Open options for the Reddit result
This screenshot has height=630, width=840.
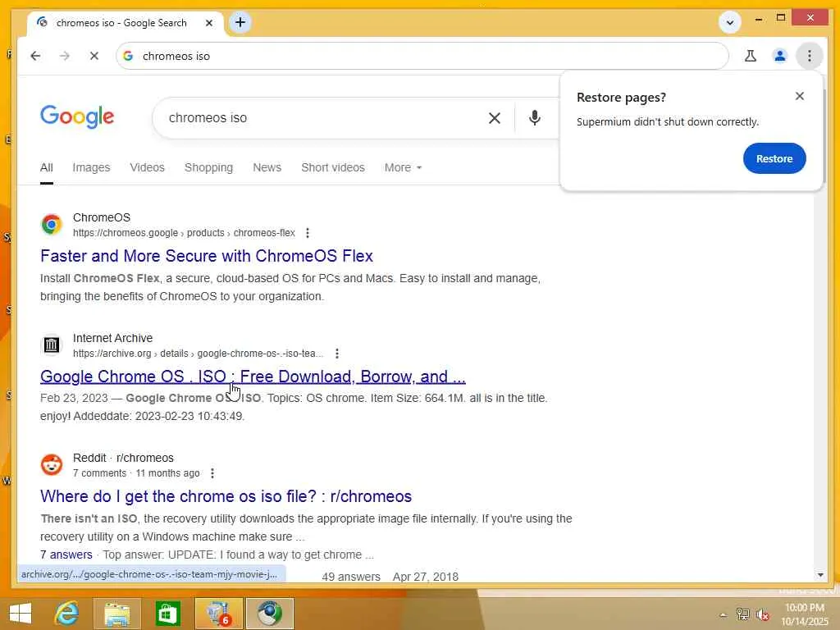pyautogui.click(x=212, y=473)
